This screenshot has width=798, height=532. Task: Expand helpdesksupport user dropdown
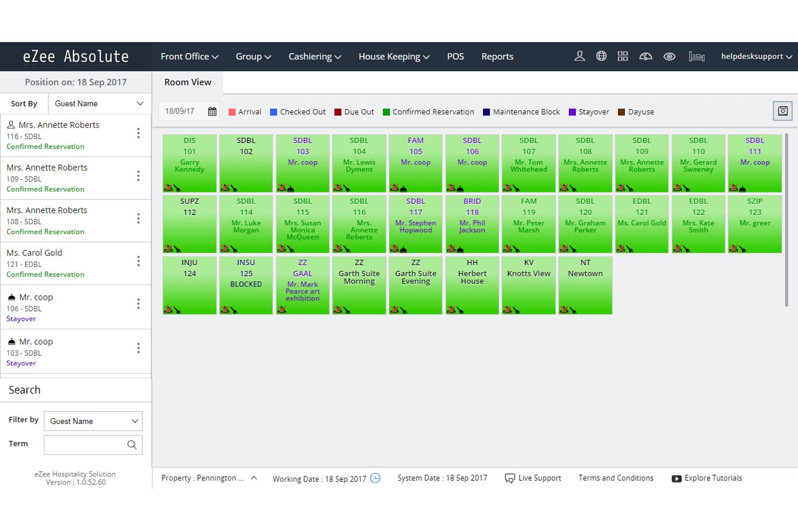pos(756,57)
